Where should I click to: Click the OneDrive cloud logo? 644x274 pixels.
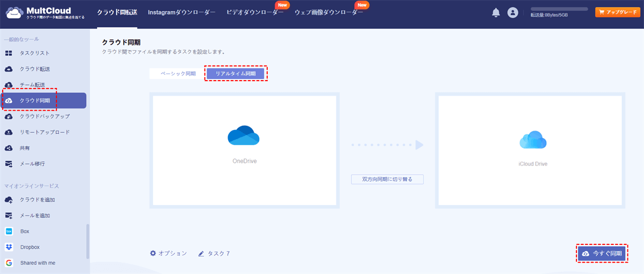(244, 136)
